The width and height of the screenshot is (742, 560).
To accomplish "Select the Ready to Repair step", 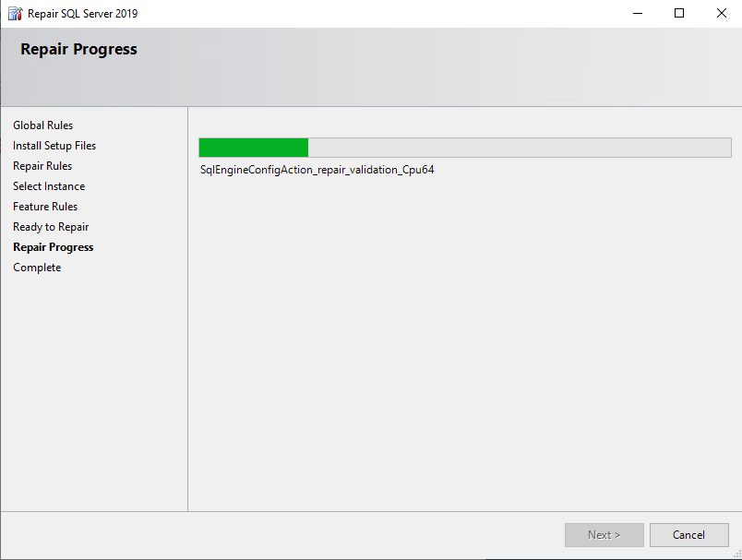I will (x=51, y=227).
